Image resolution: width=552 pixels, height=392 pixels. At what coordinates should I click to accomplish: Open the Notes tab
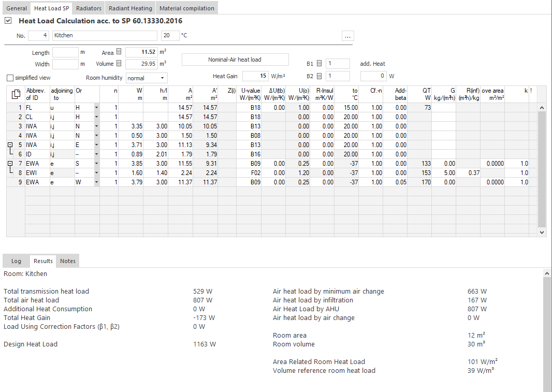coord(68,261)
